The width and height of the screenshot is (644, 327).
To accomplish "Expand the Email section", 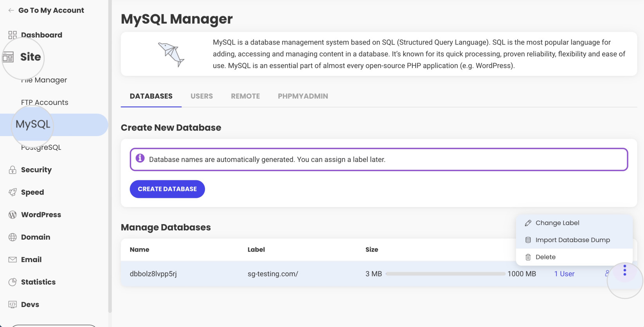I will point(31,259).
